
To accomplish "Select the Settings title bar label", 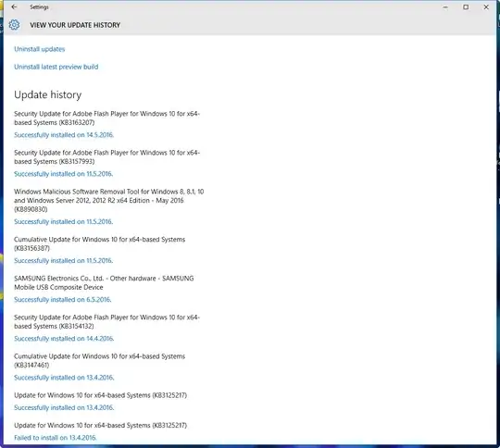I will (x=39, y=7).
